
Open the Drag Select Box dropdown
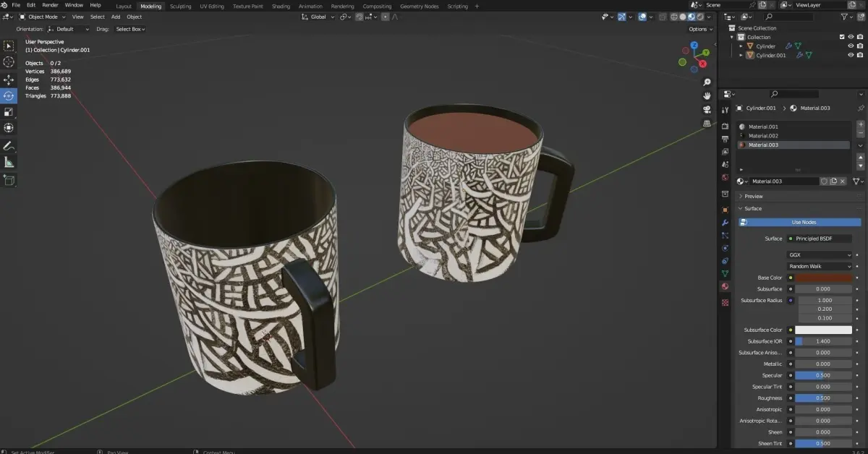pyautogui.click(x=130, y=29)
